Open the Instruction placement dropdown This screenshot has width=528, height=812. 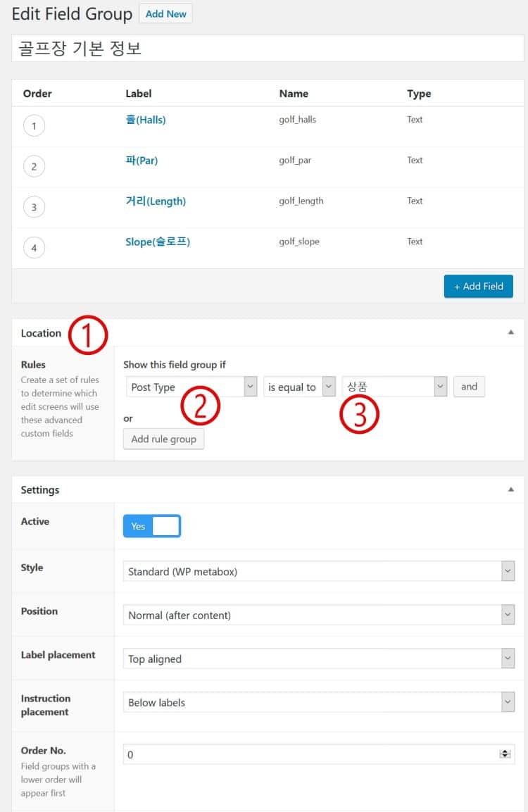[318, 702]
